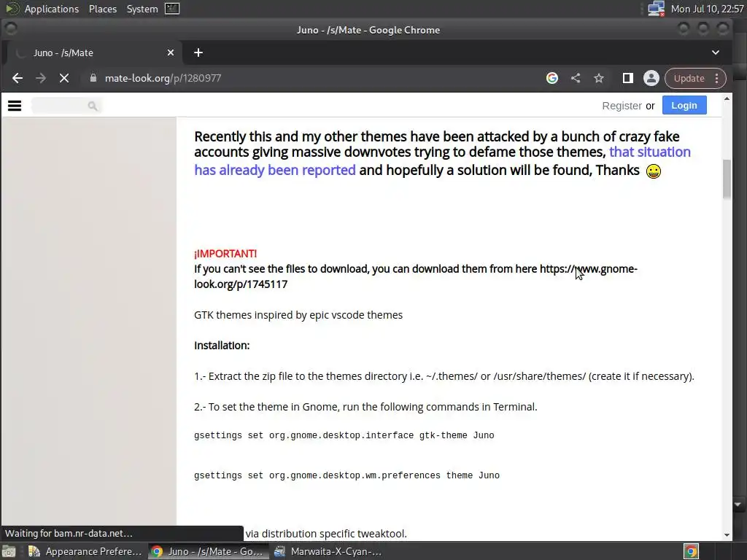Screen dimensions: 747x560
Task: Expand the tab search dropdown arrow
Action: click(716, 52)
